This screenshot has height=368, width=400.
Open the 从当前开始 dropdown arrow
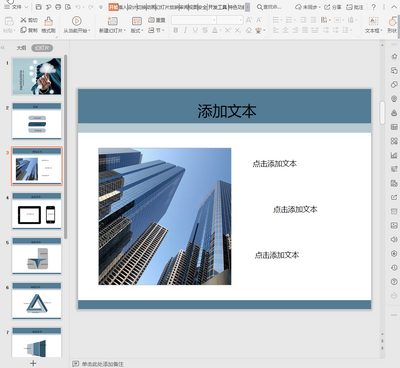coord(89,31)
